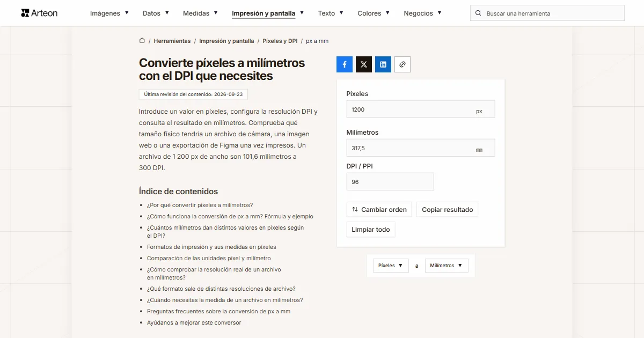The image size is (644, 338).
Task: Open the Impresión y pantalla breadcrumb
Action: [226, 41]
